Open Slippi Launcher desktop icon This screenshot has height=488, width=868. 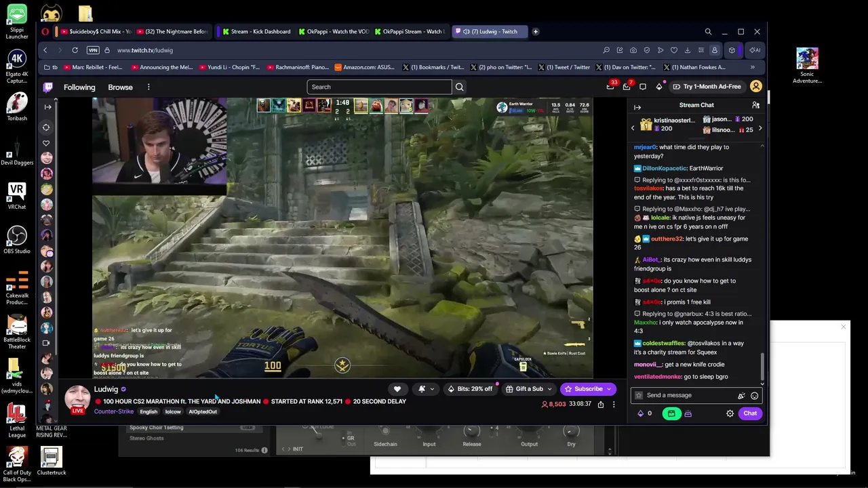pos(17,22)
